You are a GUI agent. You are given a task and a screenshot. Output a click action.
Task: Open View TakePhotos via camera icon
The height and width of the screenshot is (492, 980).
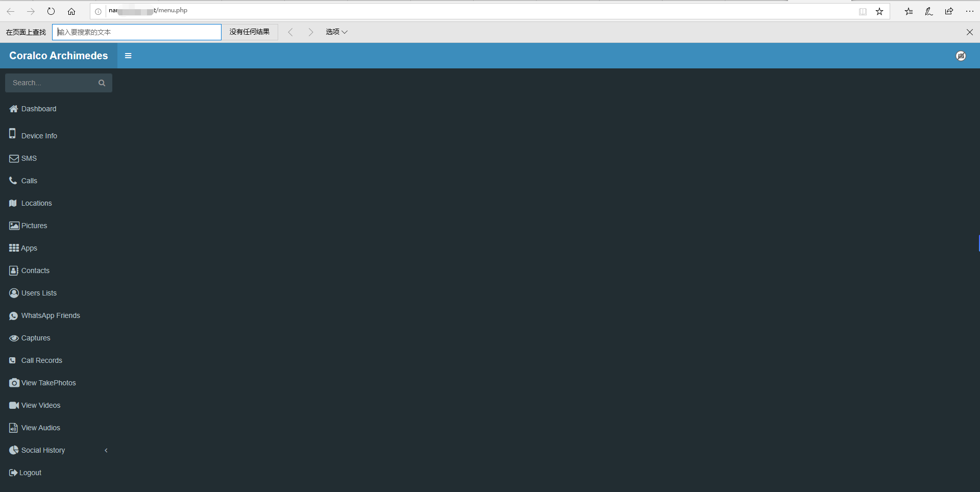pyautogui.click(x=14, y=383)
